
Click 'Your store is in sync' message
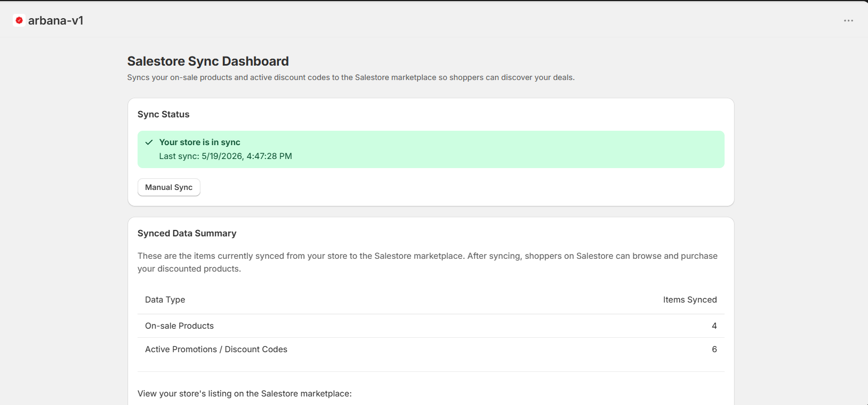(x=200, y=142)
